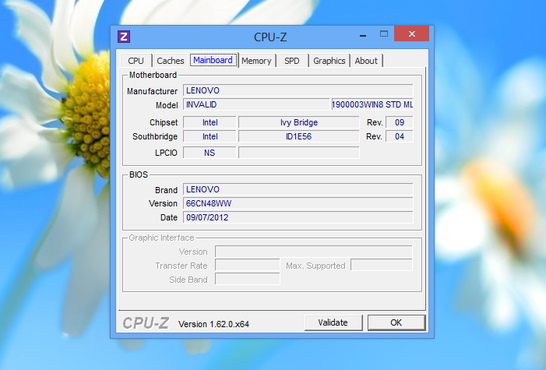
Task: Click the LPCIO label
Action: 166,153
